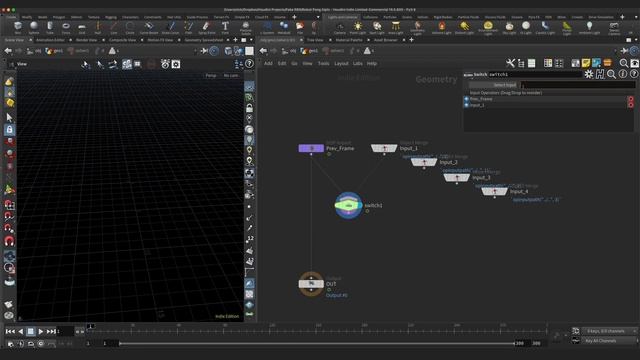Add a Spot Light from shelf
Image resolution: width=640 pixels, height=360 pixels.
coord(377,27)
